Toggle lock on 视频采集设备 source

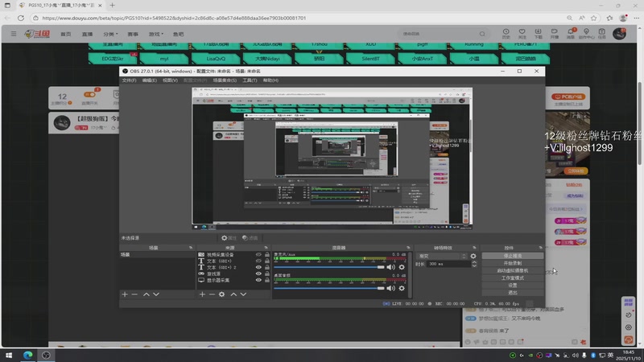point(267,254)
